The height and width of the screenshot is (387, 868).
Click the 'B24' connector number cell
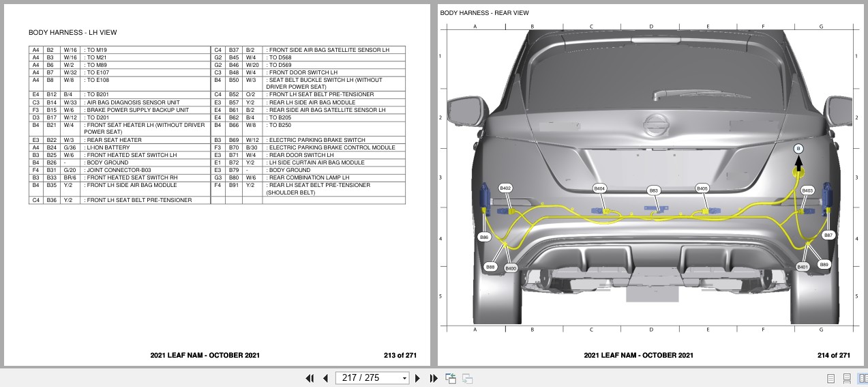pos(51,147)
